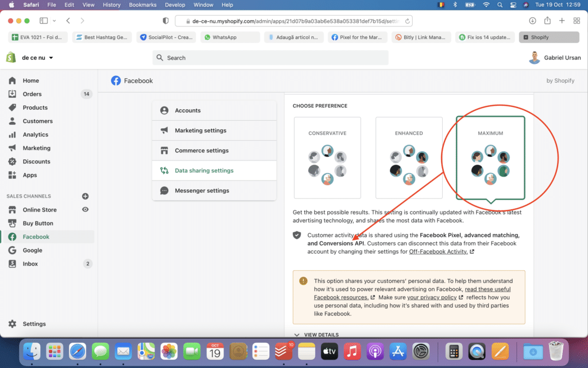
Task: Click Orders count badge 14
Action: click(x=86, y=94)
